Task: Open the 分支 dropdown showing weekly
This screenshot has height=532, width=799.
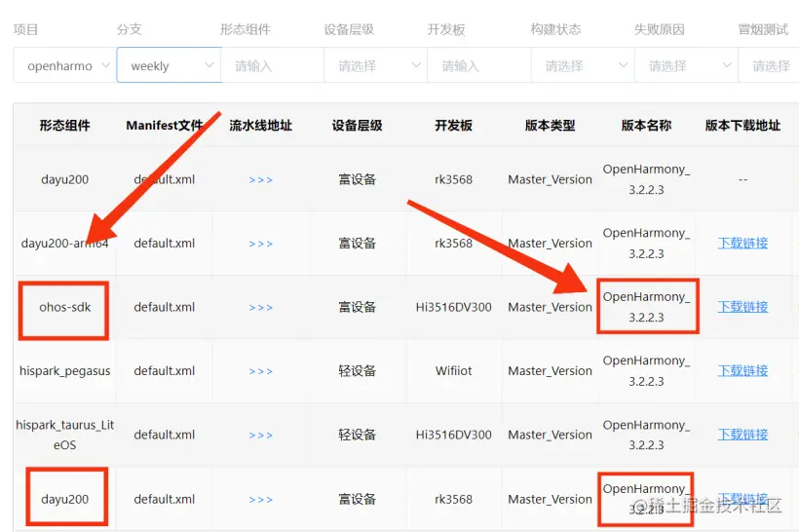Action: pyautogui.click(x=169, y=65)
